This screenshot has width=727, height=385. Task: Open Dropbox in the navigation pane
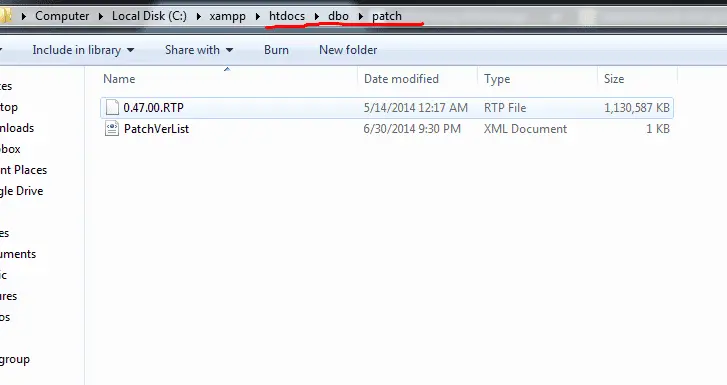[10, 149]
